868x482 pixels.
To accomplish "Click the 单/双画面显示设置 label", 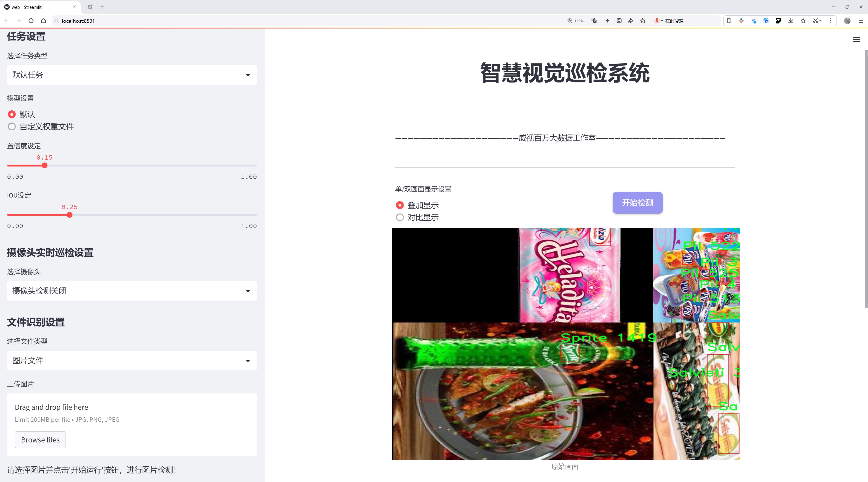I will pyautogui.click(x=423, y=189).
